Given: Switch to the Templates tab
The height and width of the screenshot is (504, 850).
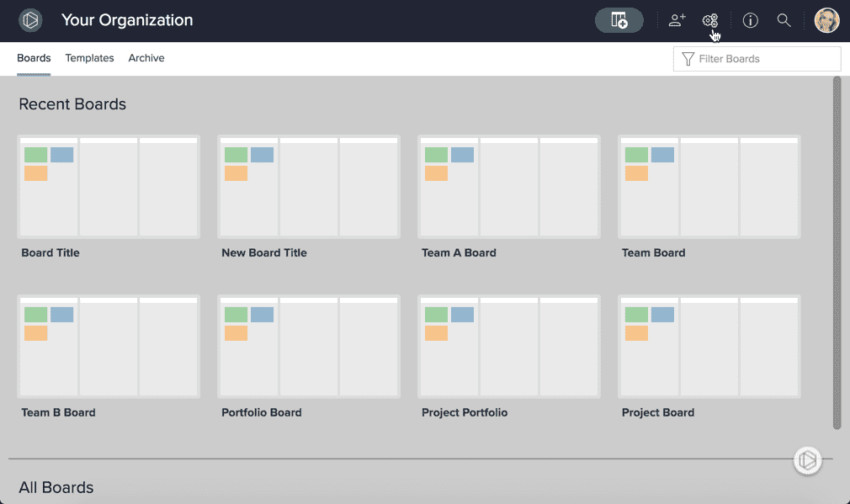Looking at the screenshot, I should point(89,58).
